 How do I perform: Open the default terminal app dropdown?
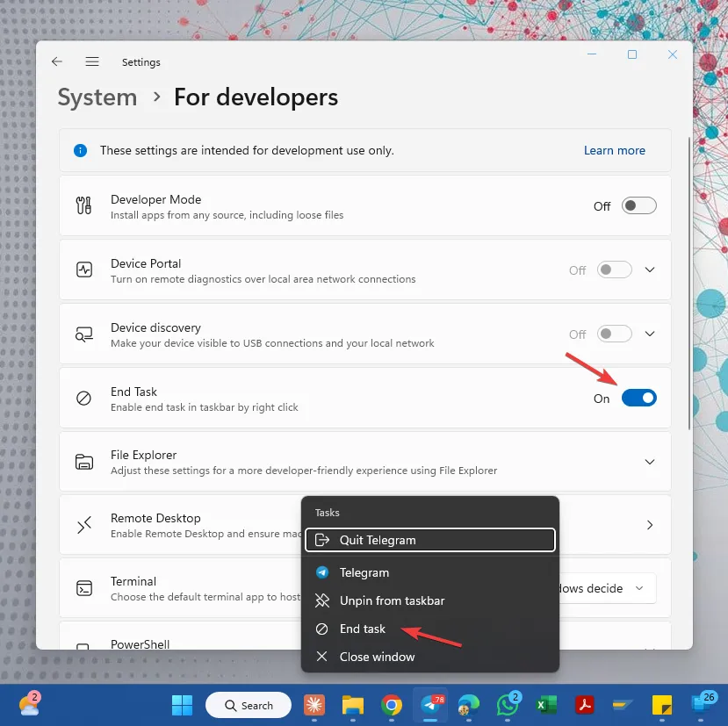607,588
